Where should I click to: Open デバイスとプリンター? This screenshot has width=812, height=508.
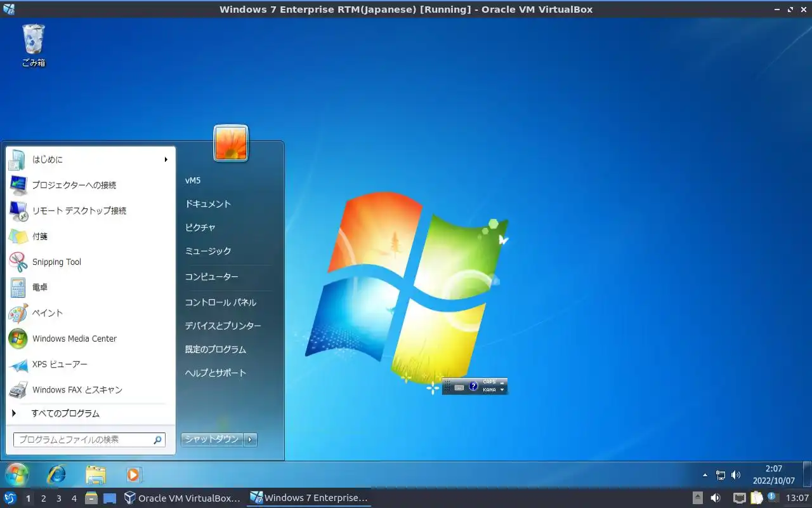click(x=223, y=326)
